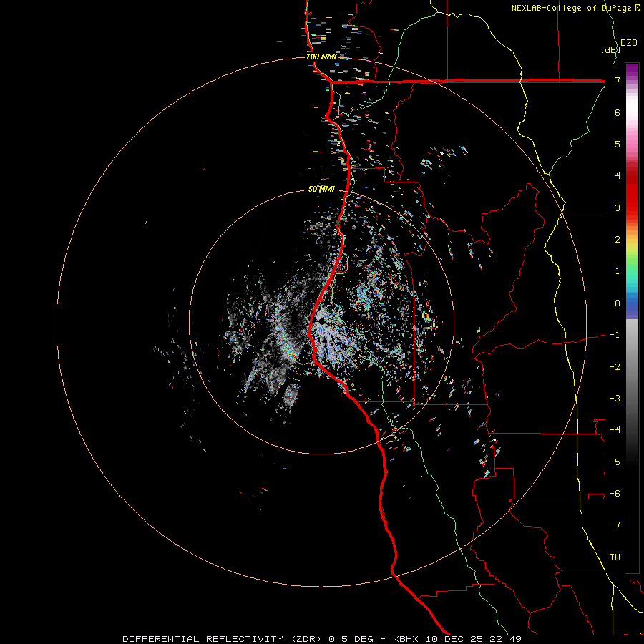
Task: Click the 0 value on color scale
Action: click(618, 303)
